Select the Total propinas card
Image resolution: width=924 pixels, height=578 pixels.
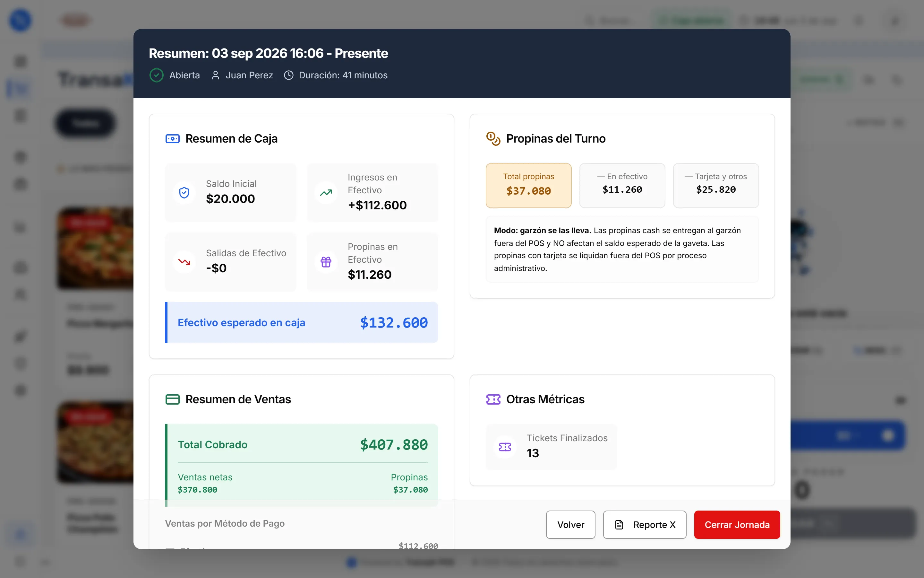(x=528, y=185)
